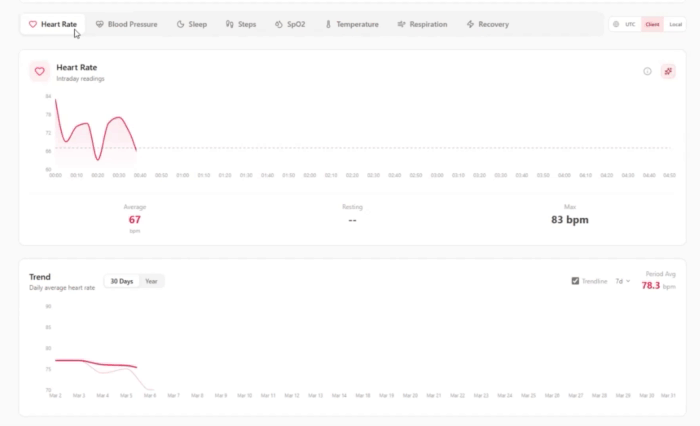Select the 30 Days trend range
This screenshot has height=426, width=700.
click(121, 281)
